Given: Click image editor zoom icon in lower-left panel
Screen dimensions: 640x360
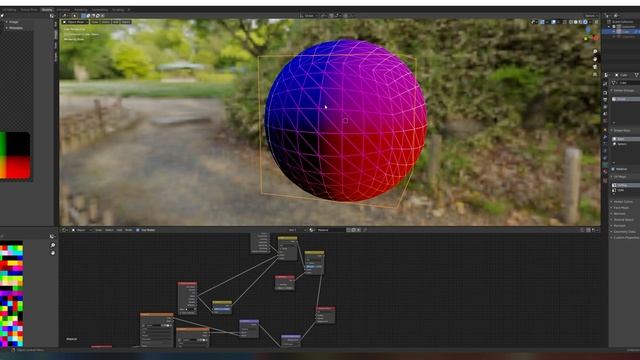Looking at the screenshot, I should pos(53,245).
